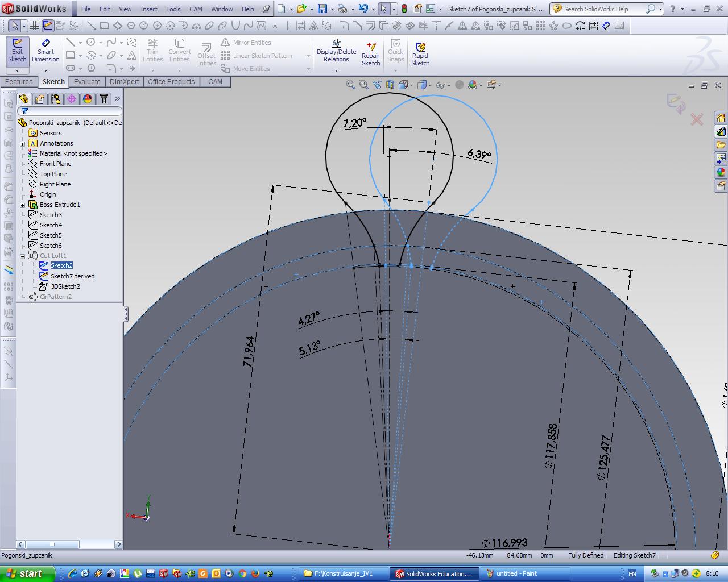This screenshot has width=728, height=582.
Task: Open Display/Delete Relations
Action: (x=336, y=51)
